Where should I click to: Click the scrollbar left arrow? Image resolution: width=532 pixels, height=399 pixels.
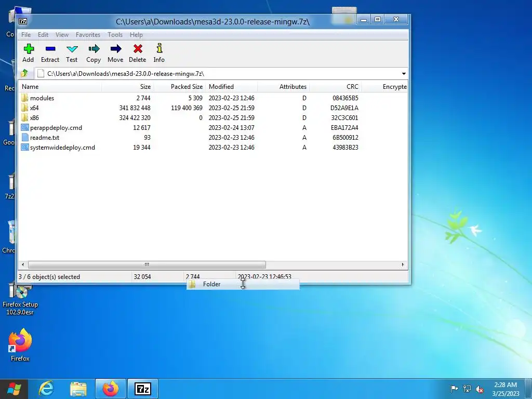(23, 264)
